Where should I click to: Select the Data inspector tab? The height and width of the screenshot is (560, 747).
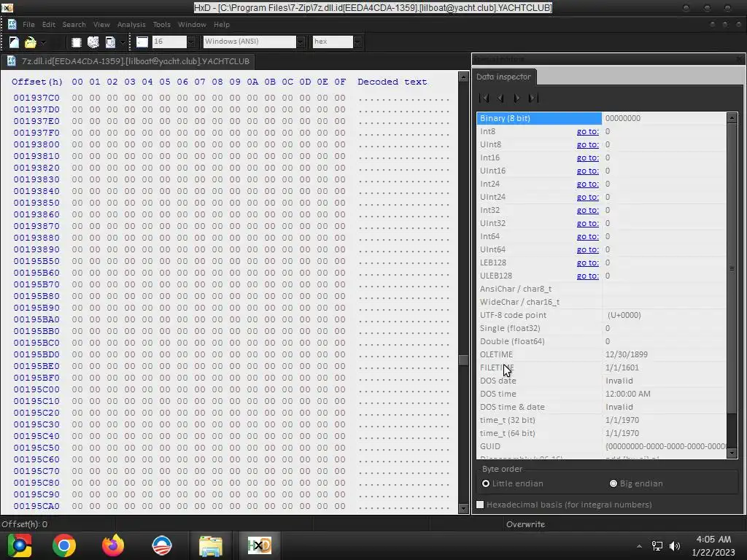pyautogui.click(x=503, y=77)
